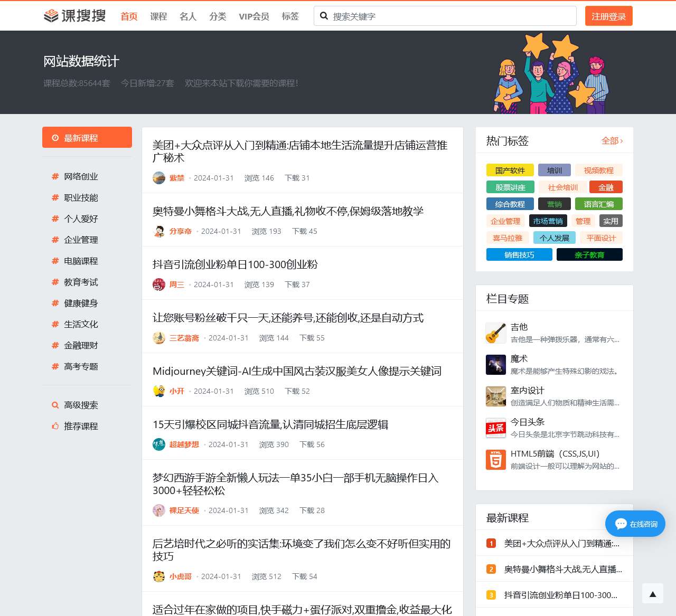
Task: Click rank badge 3 in 最新课程 list
Action: coord(491,595)
